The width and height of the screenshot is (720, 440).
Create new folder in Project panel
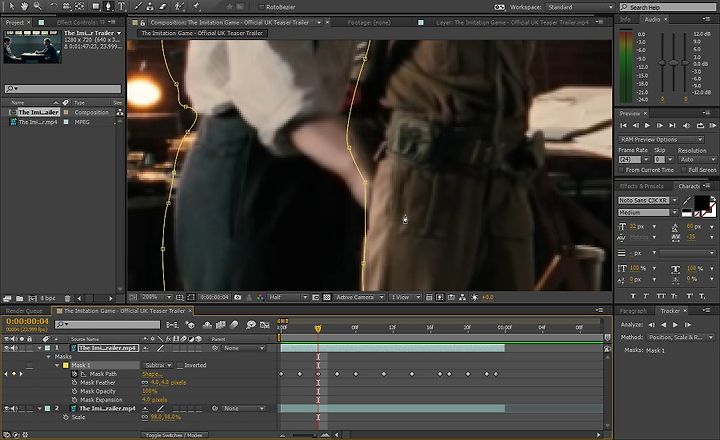(x=19, y=298)
